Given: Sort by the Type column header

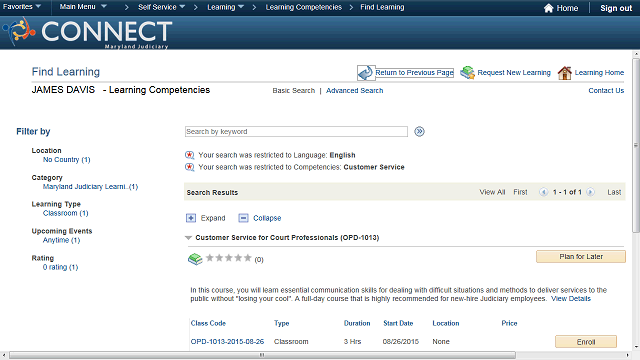Looking at the screenshot, I should click(282, 323).
